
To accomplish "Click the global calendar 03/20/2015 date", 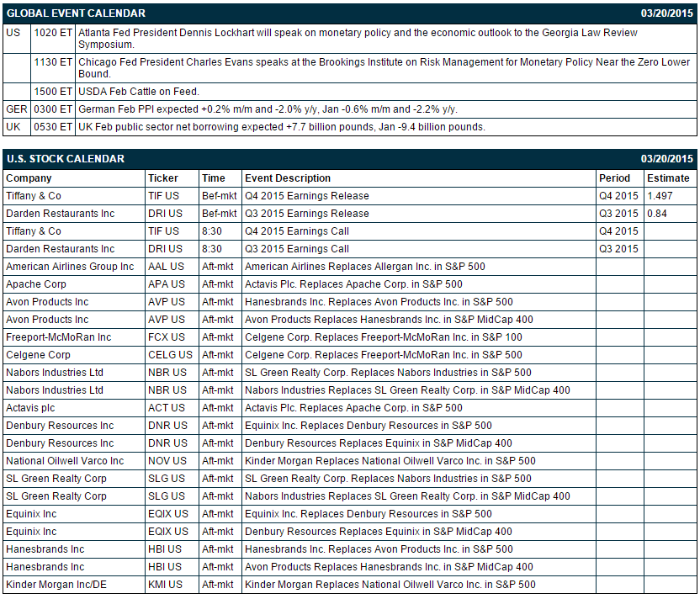I will pyautogui.click(x=667, y=13).
